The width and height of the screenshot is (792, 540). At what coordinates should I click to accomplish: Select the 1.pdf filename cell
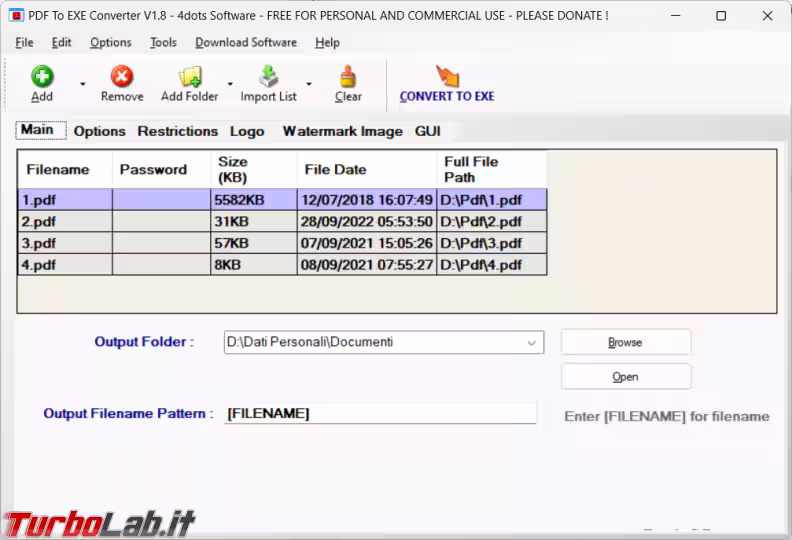coord(65,200)
